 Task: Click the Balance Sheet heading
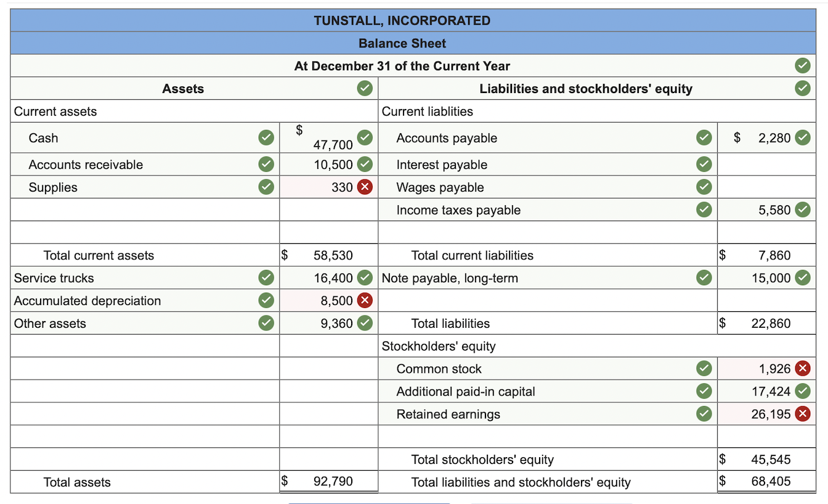pyautogui.click(x=402, y=43)
